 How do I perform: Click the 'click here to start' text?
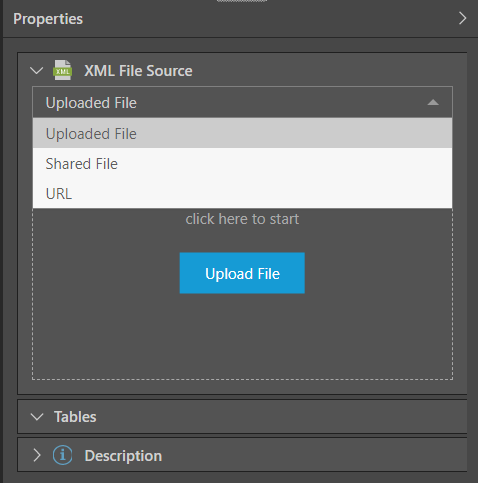click(x=242, y=219)
